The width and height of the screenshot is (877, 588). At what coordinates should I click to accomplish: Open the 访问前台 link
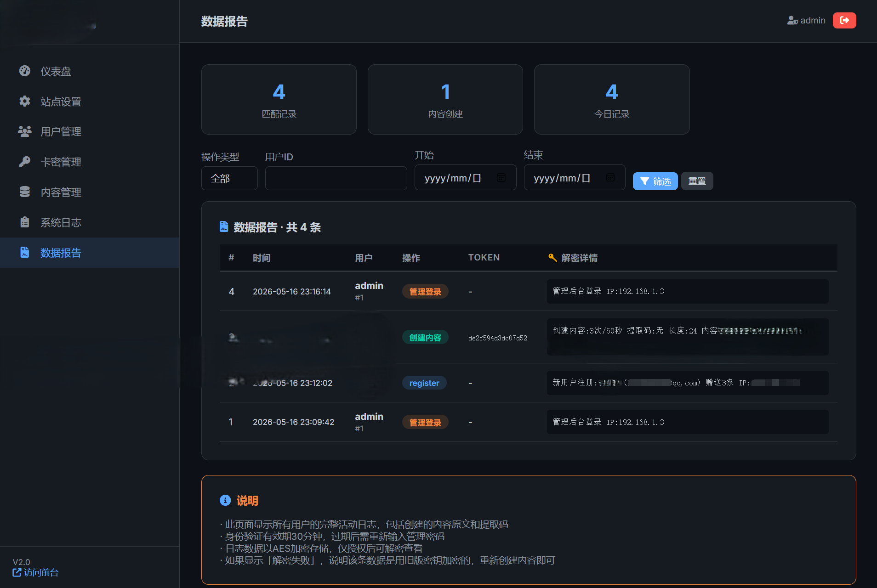36,572
